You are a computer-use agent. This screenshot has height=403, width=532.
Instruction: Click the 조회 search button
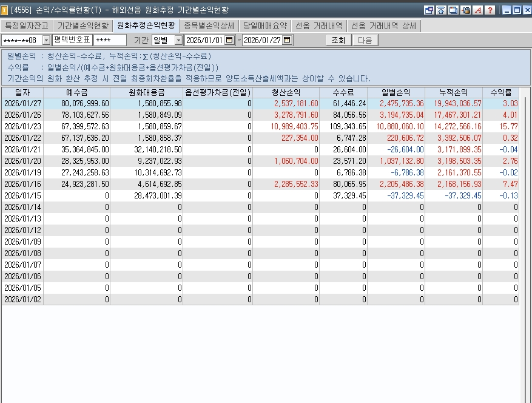pyautogui.click(x=338, y=40)
